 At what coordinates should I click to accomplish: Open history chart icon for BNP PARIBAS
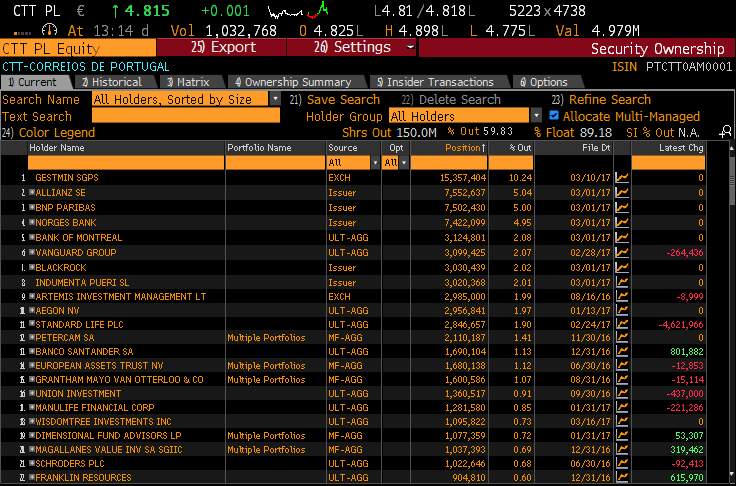[x=622, y=208]
